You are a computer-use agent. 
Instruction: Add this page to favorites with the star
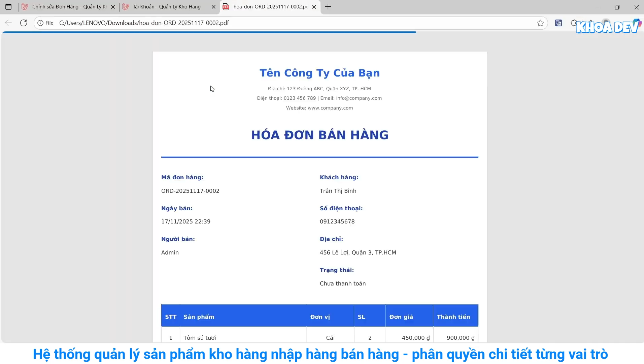540,23
